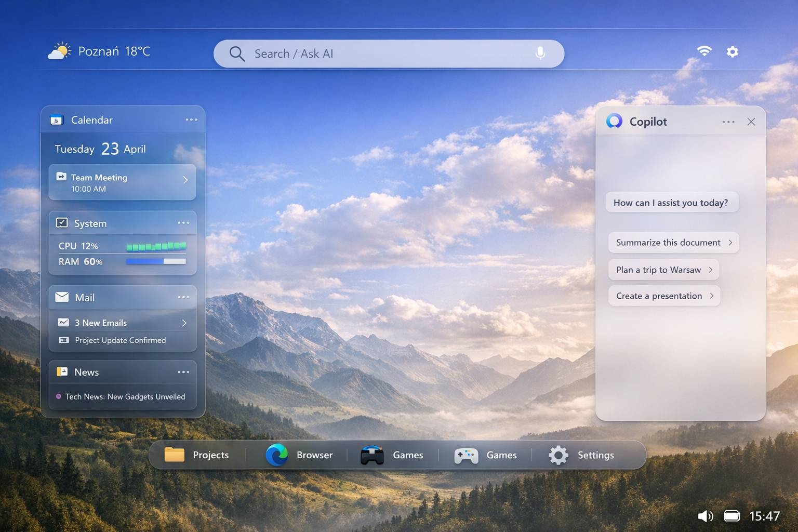
Task: Click the RAM usage progress bar
Action: tap(156, 261)
